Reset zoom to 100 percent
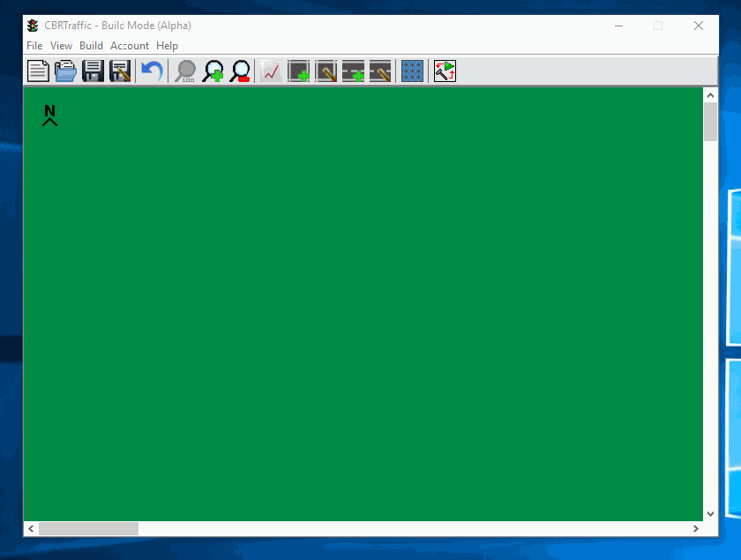 [x=185, y=71]
